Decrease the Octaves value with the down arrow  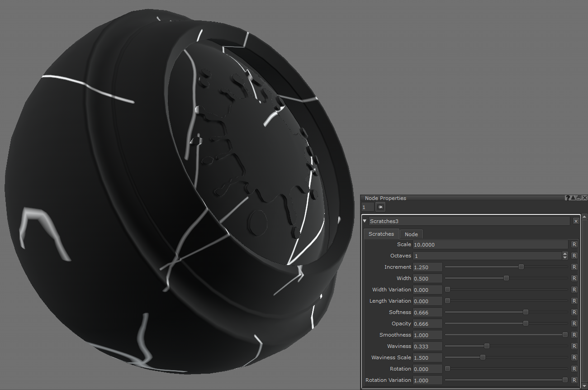pyautogui.click(x=565, y=258)
